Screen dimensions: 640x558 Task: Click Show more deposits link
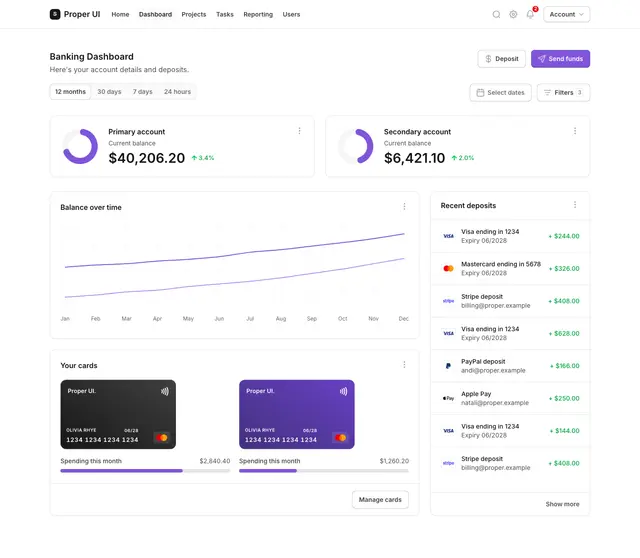[x=562, y=504]
